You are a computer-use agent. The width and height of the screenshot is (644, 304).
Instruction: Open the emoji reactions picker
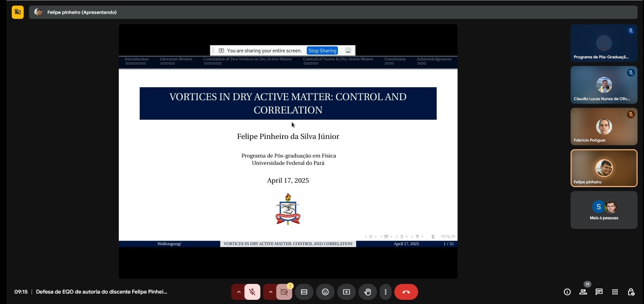pyautogui.click(x=325, y=292)
